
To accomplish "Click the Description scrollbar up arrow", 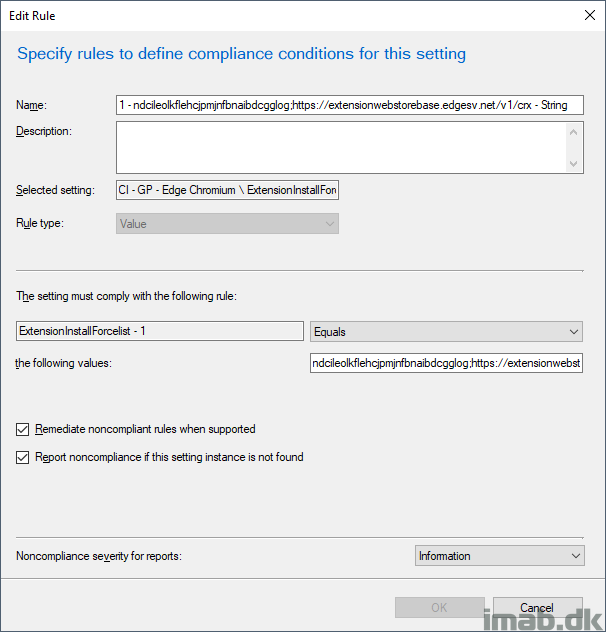I will (574, 132).
